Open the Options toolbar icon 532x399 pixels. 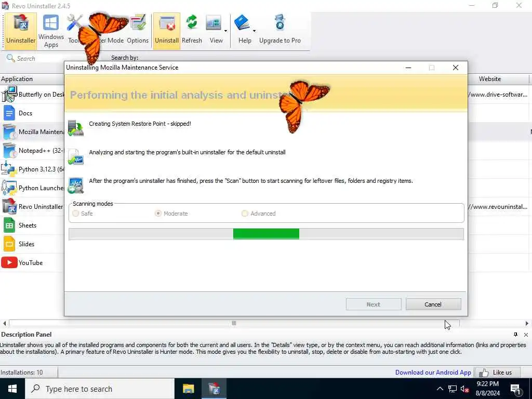[138, 30]
